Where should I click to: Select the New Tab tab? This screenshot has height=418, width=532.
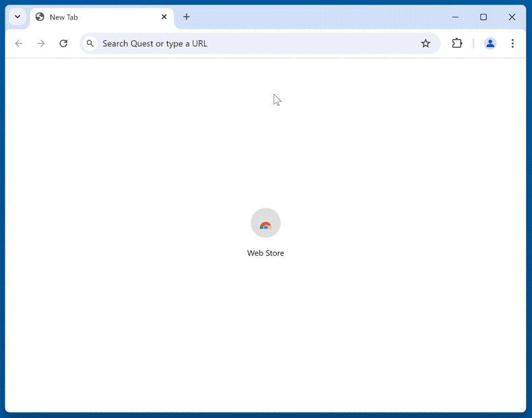[102, 18]
